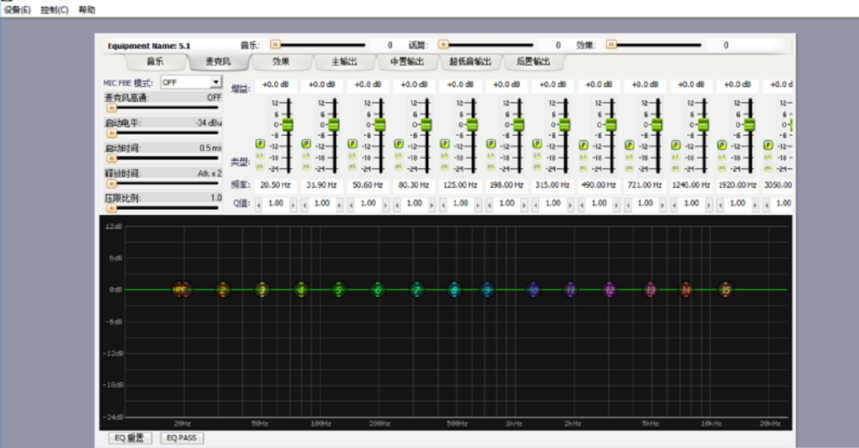Set the 80.30 Hz band to P type

point(399,144)
